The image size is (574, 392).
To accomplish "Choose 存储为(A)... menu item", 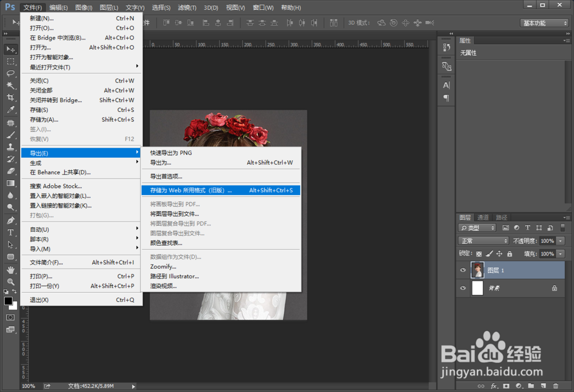I will [82, 120].
